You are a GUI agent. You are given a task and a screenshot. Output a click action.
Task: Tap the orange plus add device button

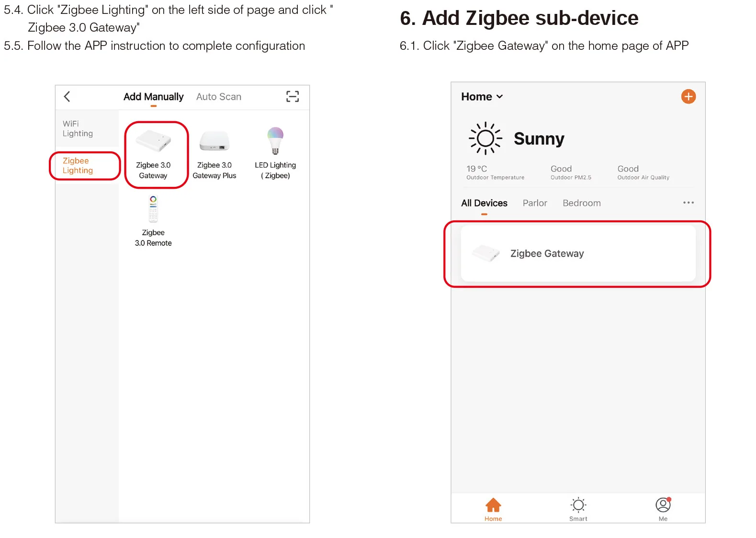688,96
